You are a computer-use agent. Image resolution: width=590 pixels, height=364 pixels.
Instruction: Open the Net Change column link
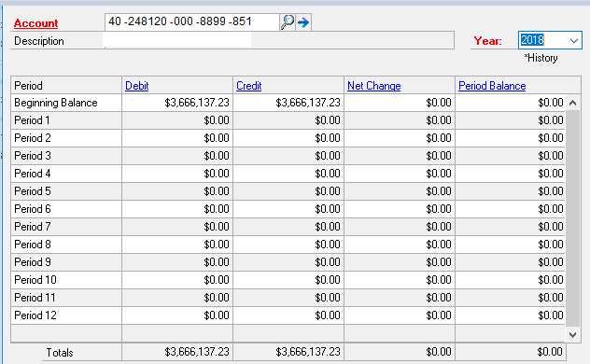pos(373,86)
